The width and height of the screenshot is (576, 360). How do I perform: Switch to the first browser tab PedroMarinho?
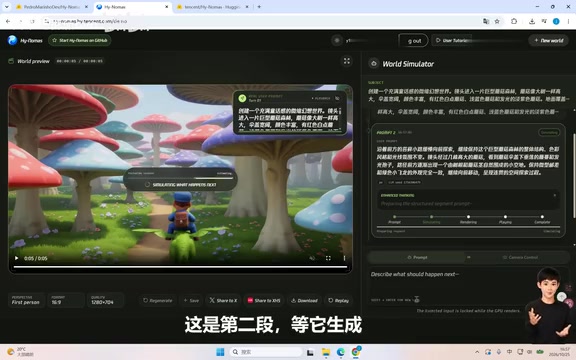pyautogui.click(x=51, y=7)
